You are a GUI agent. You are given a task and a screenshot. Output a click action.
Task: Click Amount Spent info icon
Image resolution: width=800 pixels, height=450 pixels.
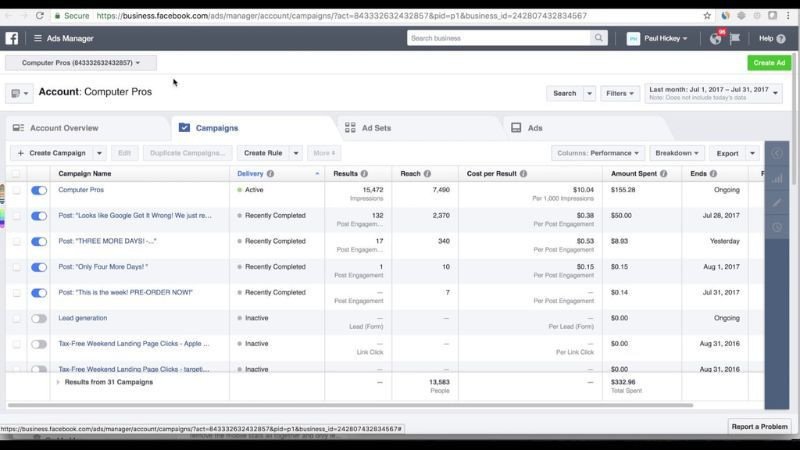point(664,173)
